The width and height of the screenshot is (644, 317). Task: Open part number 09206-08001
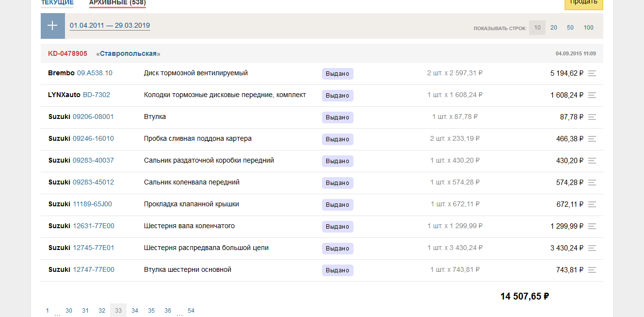click(93, 117)
